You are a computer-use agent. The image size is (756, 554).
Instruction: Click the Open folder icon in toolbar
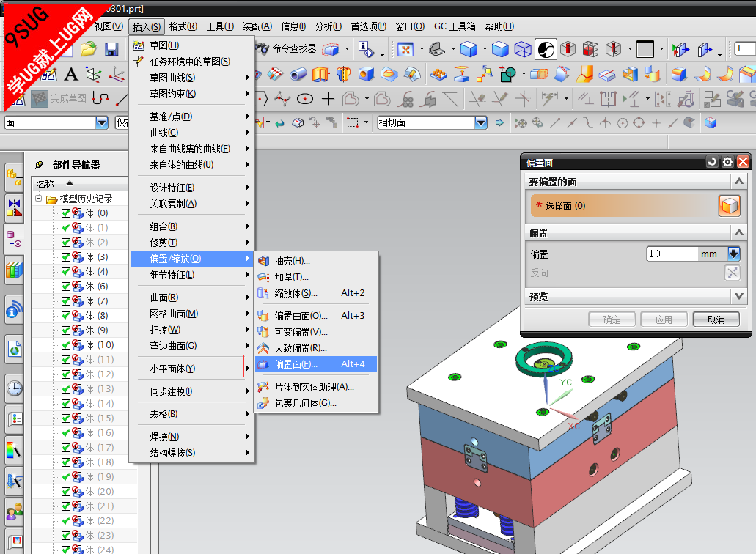tap(89, 48)
